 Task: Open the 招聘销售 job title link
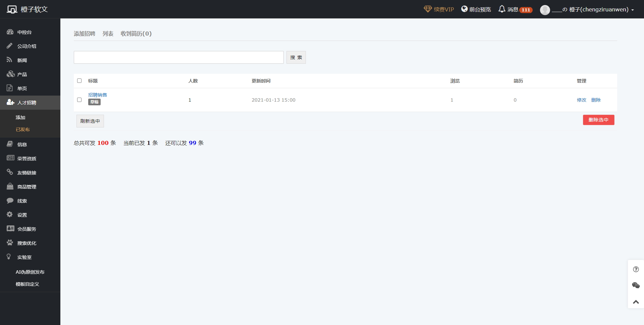(x=98, y=95)
